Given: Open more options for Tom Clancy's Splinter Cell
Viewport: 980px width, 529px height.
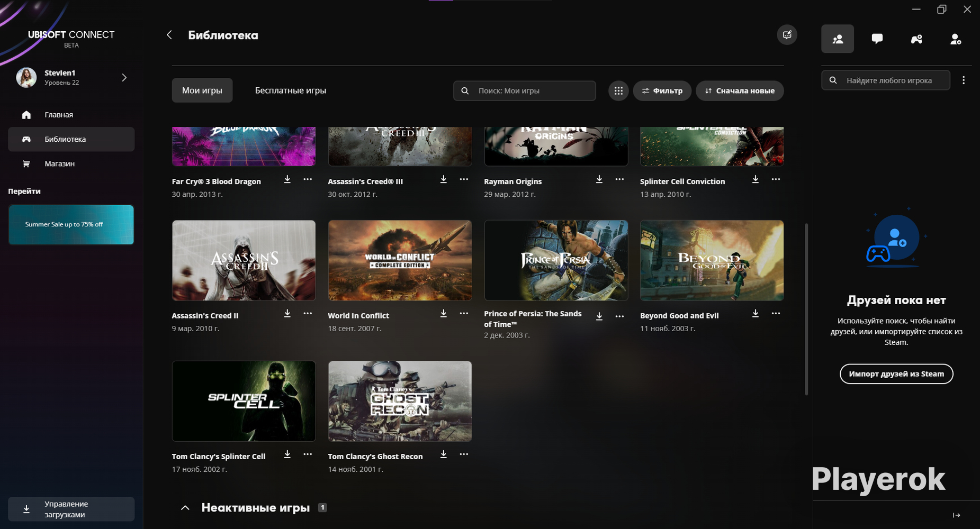Looking at the screenshot, I should click(308, 454).
